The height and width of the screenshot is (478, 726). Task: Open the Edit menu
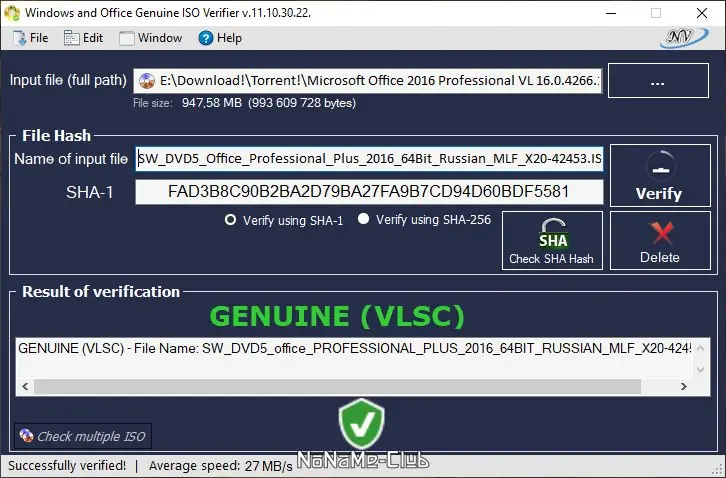tap(83, 38)
